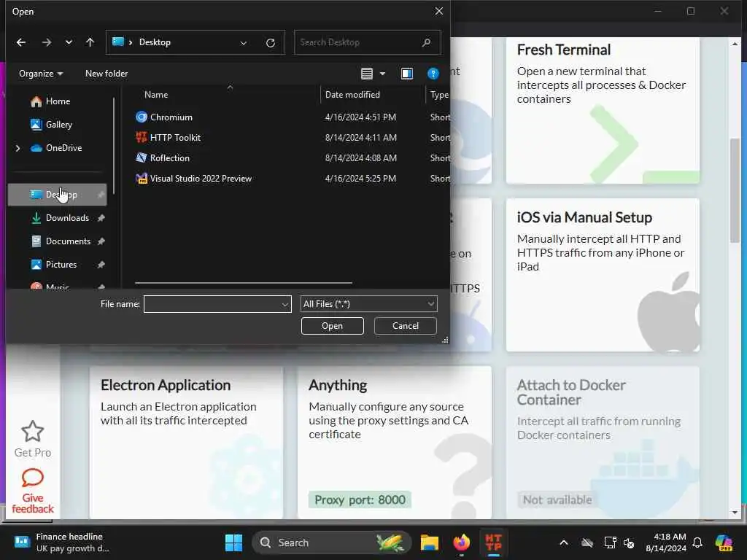The width and height of the screenshot is (747, 560).
Task: Close the Open dialog with X
Action: [x=438, y=11]
